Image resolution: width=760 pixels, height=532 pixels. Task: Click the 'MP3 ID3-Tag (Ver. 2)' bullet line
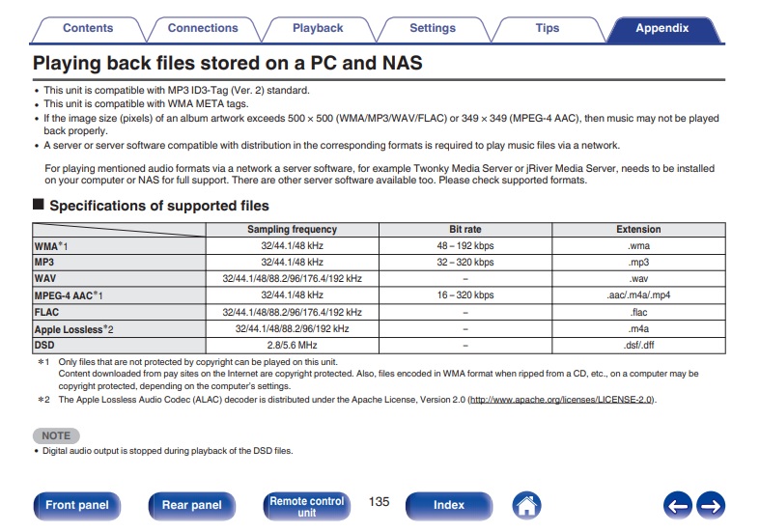[x=177, y=91]
